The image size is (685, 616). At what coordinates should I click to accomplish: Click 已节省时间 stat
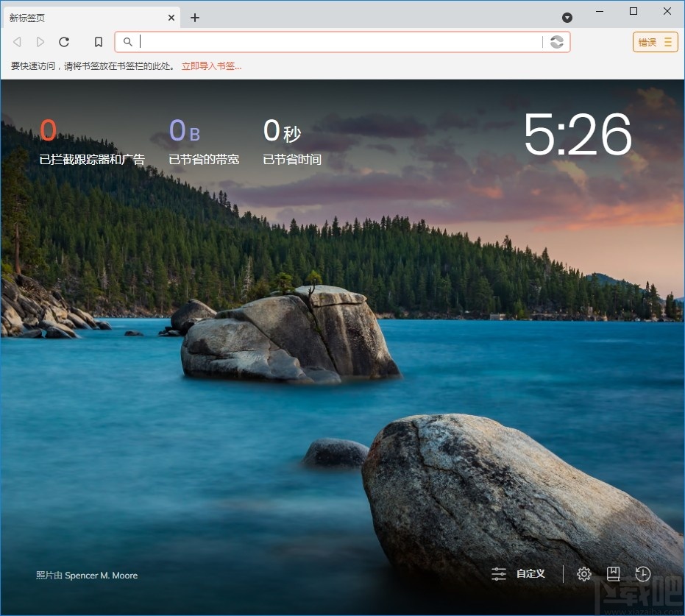(x=292, y=141)
